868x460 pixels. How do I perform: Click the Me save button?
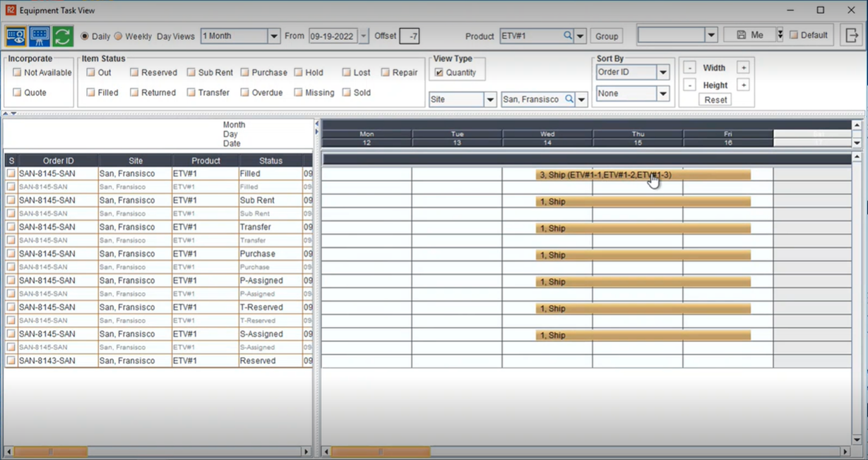tap(750, 35)
